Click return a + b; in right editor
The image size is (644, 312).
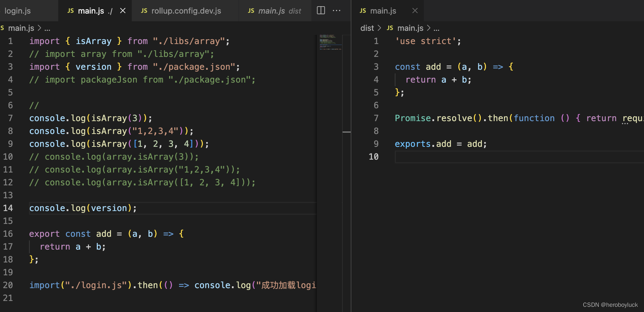438,80
